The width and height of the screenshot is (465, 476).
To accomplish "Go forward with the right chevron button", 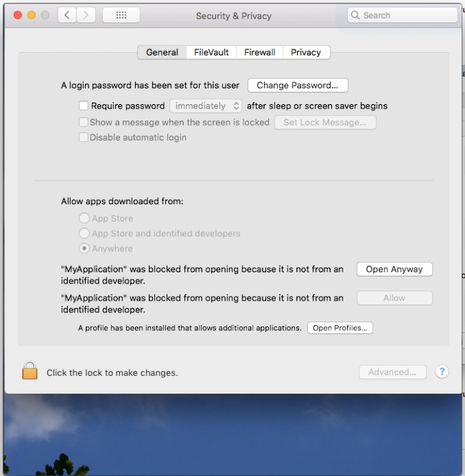I will point(86,15).
